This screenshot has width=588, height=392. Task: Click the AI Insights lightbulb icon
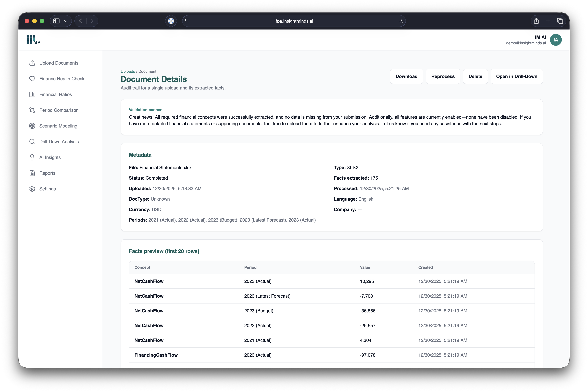pos(32,157)
